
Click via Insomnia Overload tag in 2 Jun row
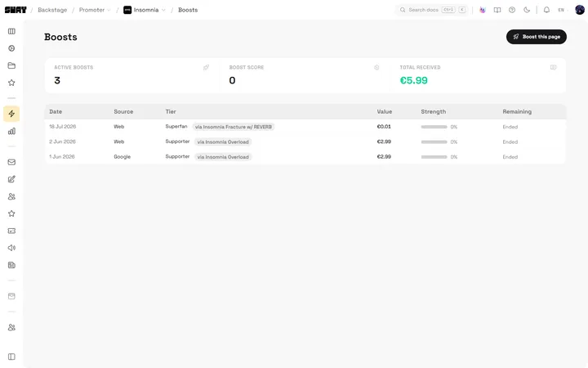point(223,142)
